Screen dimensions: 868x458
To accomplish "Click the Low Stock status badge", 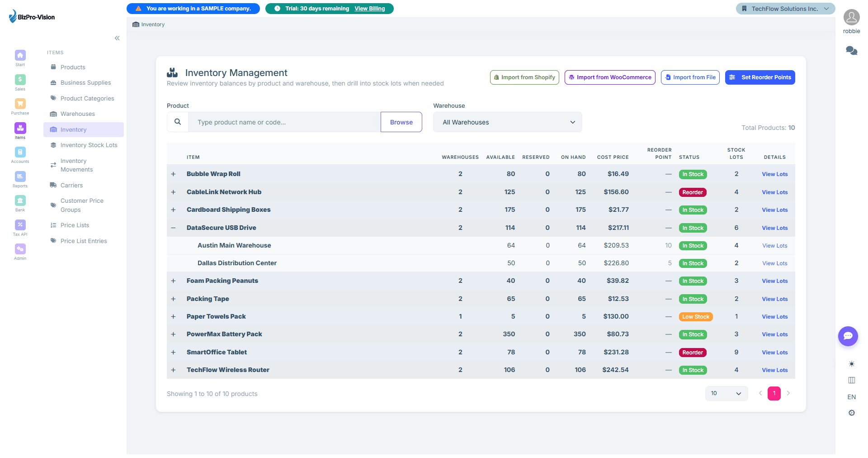I will 696,317.
